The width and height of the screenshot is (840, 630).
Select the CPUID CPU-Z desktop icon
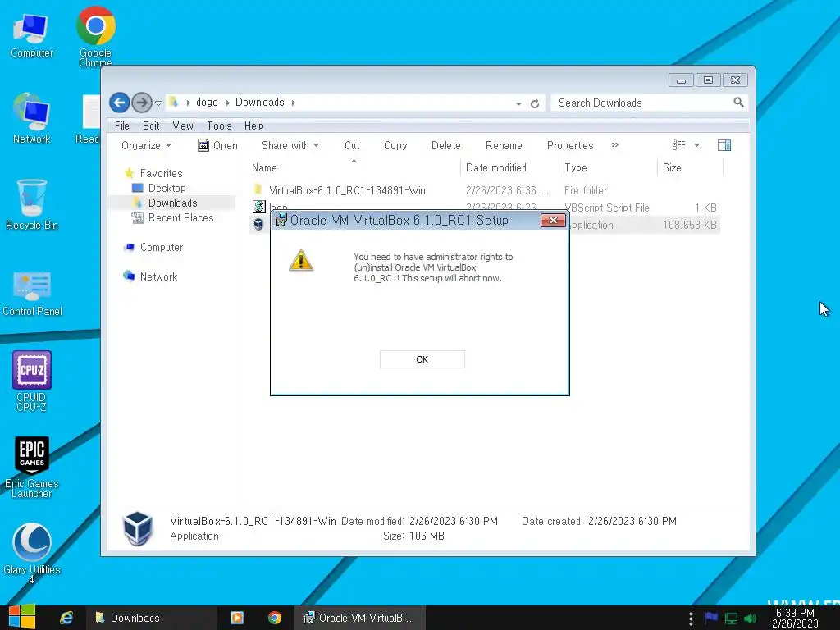point(32,381)
